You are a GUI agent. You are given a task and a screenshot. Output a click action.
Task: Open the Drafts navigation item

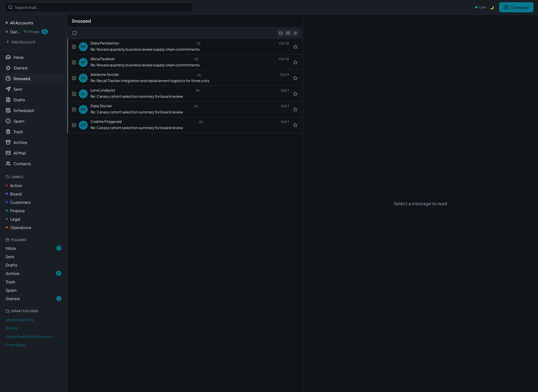pos(34,100)
